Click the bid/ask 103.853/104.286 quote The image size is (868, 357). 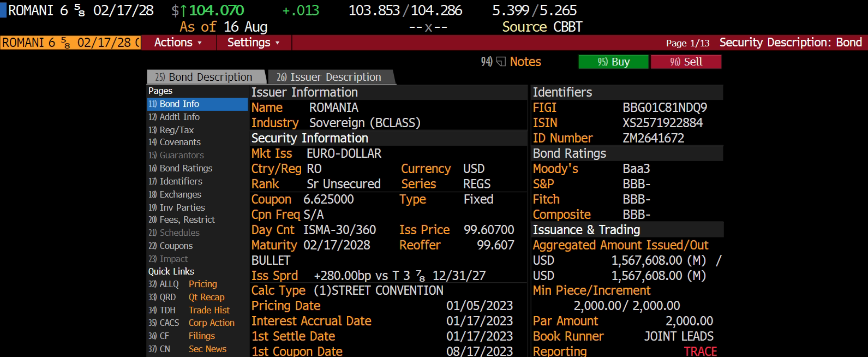pos(405,10)
